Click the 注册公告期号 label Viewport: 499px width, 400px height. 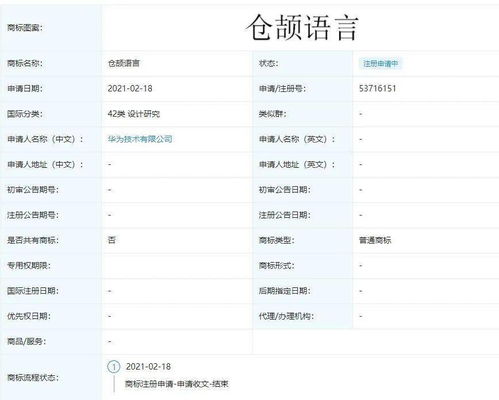pos(33,215)
